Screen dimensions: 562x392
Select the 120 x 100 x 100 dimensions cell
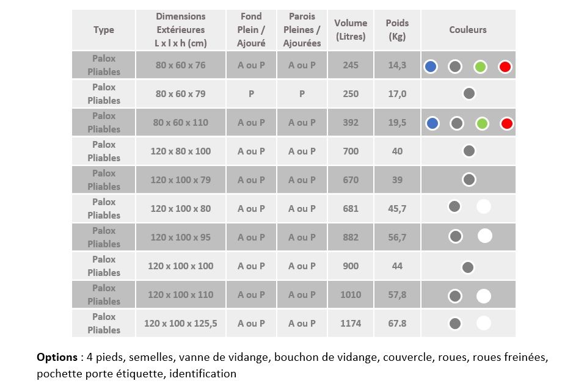180,266
